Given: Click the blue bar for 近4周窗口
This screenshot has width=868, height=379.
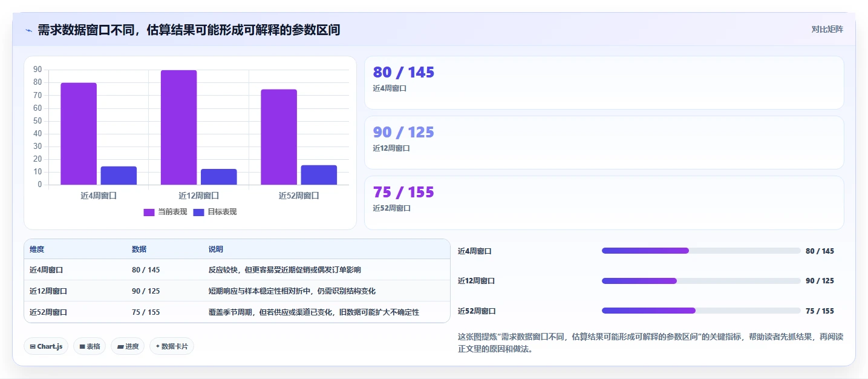Looking at the screenshot, I should 119,176.
